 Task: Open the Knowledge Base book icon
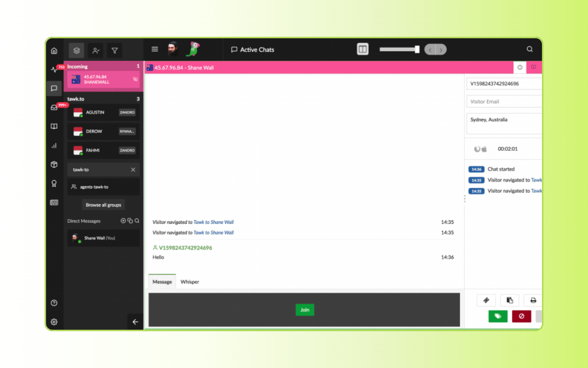54,126
